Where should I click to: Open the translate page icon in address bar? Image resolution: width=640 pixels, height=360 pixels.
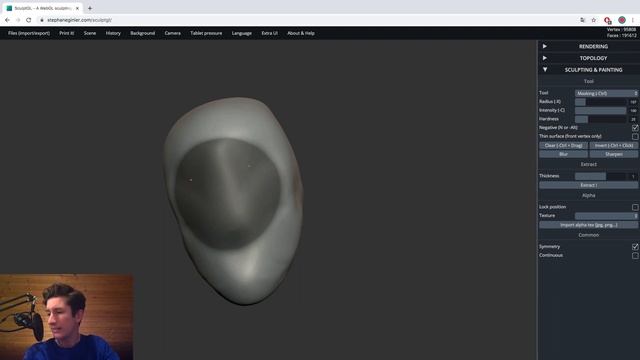582,20
